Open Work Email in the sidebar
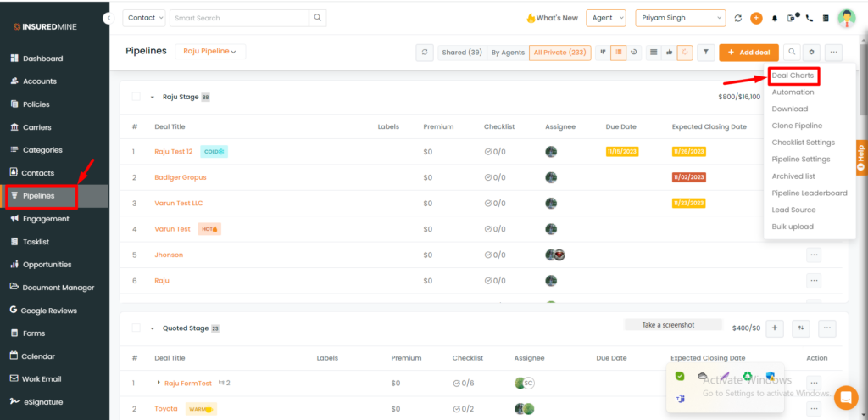 pos(36,379)
